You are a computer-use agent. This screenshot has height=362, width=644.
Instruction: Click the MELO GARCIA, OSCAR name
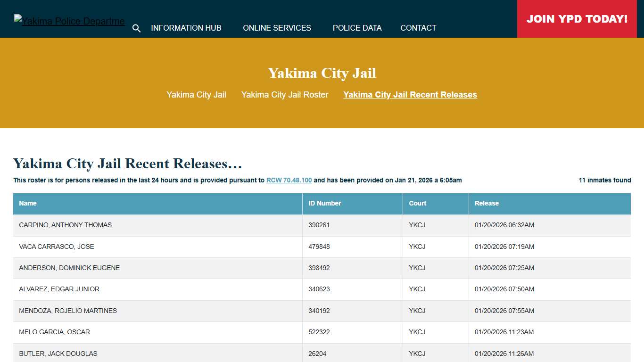pos(54,332)
